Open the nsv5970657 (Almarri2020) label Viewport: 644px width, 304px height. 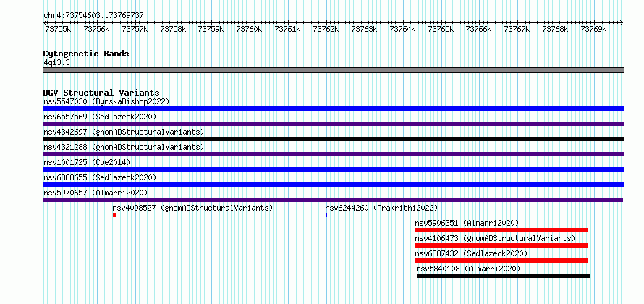pyautogui.click(x=96, y=193)
